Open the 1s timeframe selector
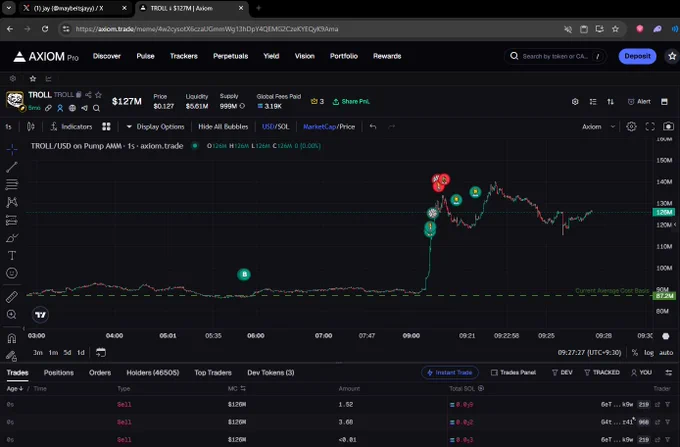 (8, 127)
